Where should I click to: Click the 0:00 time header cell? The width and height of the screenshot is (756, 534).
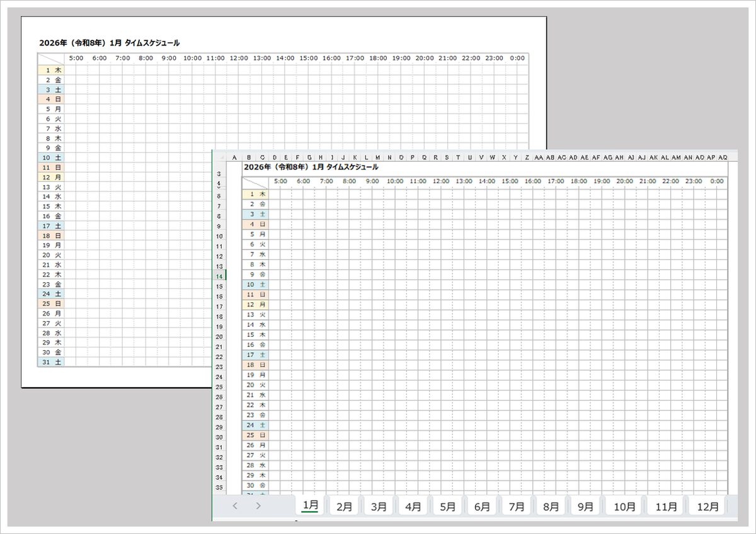pyautogui.click(x=718, y=181)
